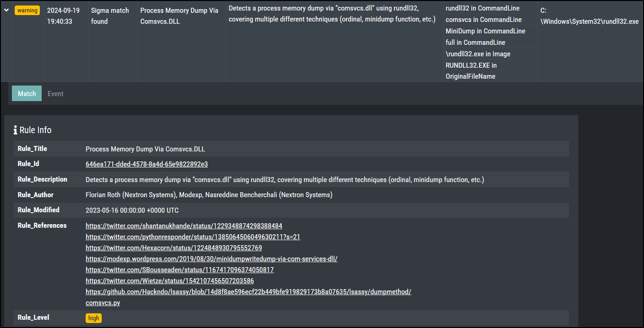Open the Hexacorn Twitter status link

point(174,248)
